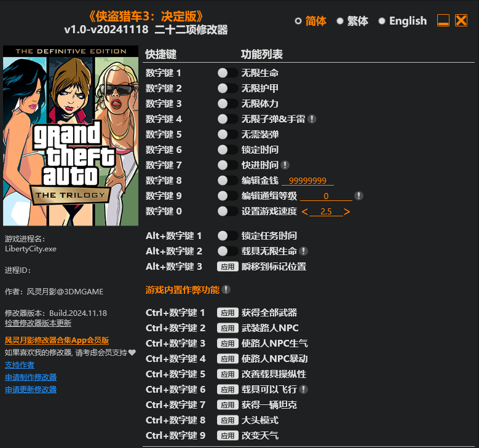Click 快捷键 column header
Screen dimensions: 479x448
point(161,54)
